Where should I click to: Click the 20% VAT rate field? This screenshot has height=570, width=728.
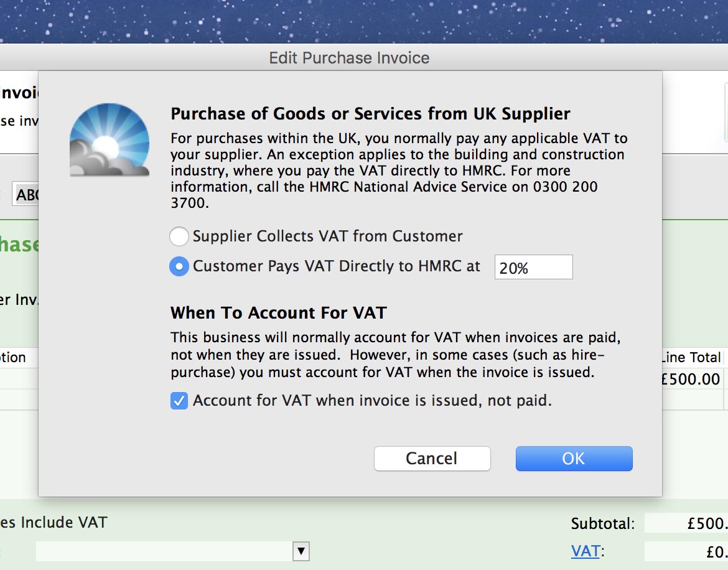(x=533, y=268)
